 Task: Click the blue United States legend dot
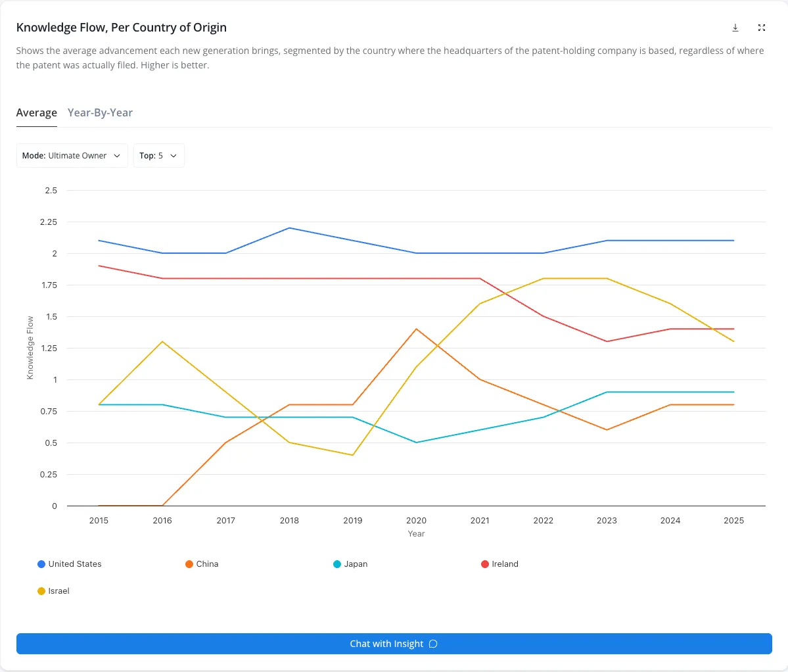pos(41,564)
